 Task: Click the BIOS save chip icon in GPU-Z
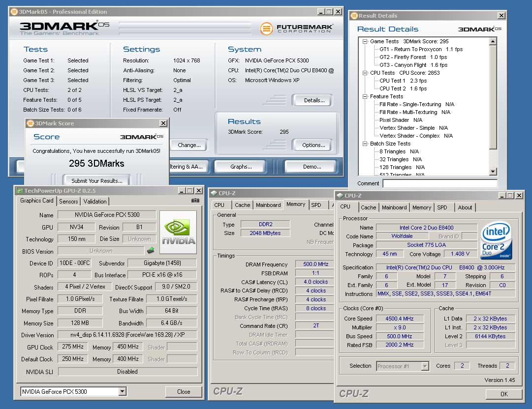pyautogui.click(x=151, y=250)
